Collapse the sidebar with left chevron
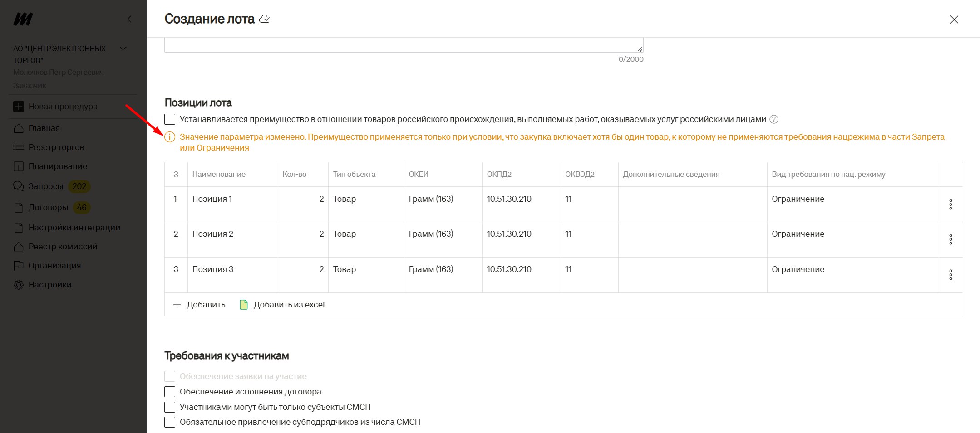Image resolution: width=980 pixels, height=433 pixels. point(129,19)
